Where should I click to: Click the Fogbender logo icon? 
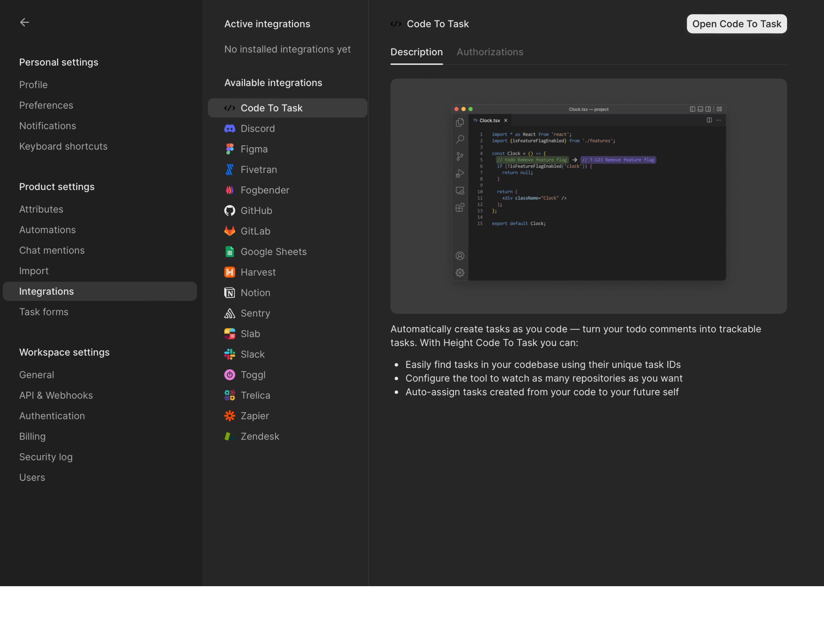point(229,190)
